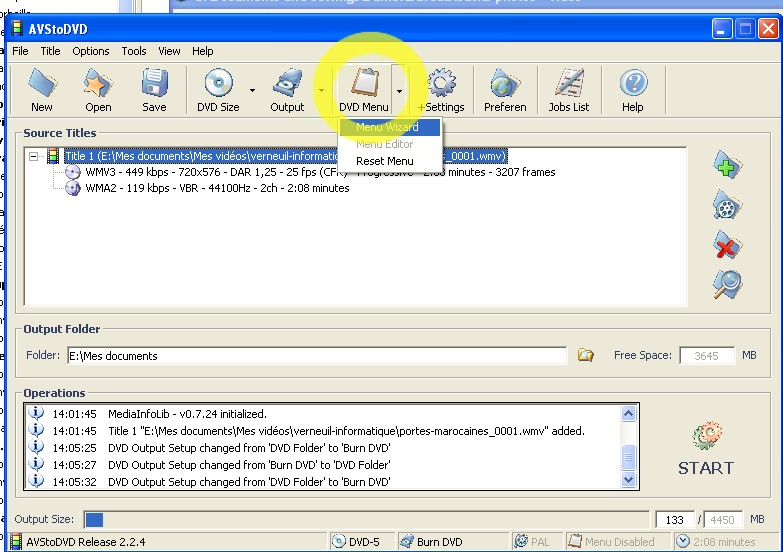Screen dimensions: 783x552
Task: Select Menu Wizard from the dropdown
Action: click(387, 127)
